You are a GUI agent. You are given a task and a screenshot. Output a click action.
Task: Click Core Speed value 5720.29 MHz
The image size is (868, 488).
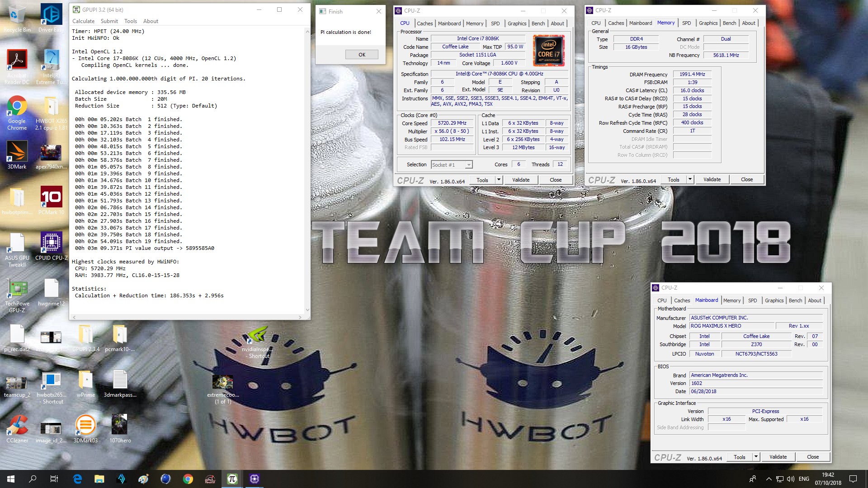point(452,123)
